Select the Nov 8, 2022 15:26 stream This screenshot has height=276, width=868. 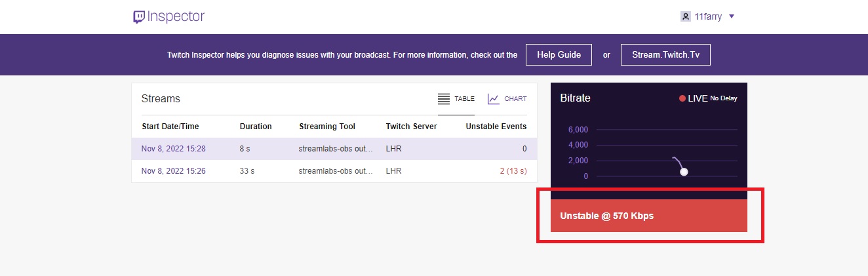point(174,171)
